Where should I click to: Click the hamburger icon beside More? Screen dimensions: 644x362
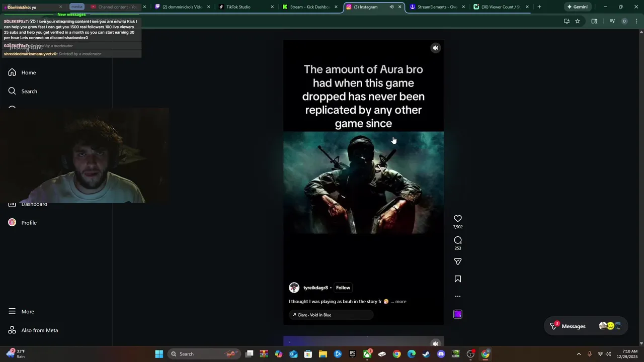coord(12,312)
